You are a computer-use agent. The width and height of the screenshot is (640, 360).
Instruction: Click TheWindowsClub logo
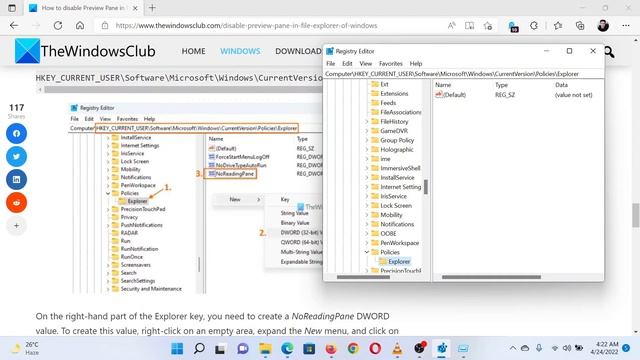tap(85, 51)
